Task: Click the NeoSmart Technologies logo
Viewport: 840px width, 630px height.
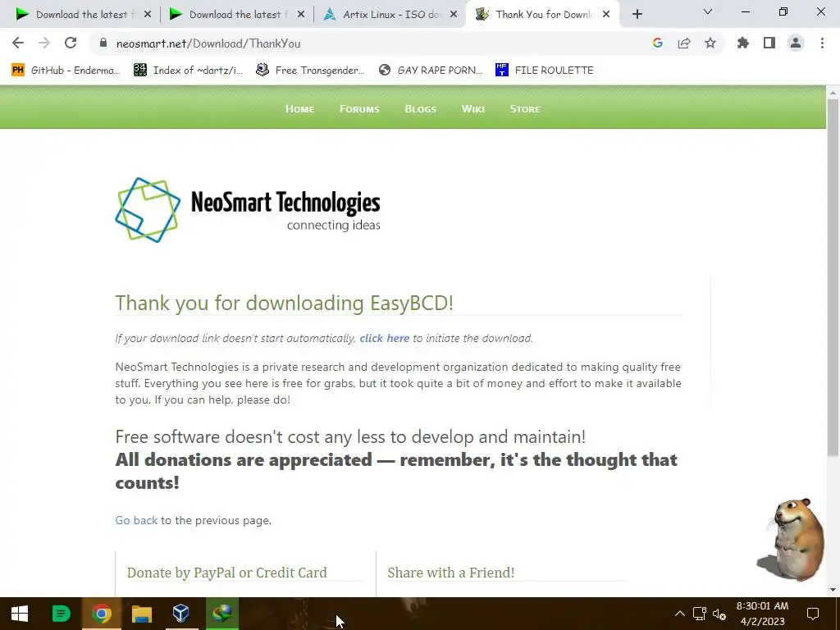Action: tap(248, 210)
